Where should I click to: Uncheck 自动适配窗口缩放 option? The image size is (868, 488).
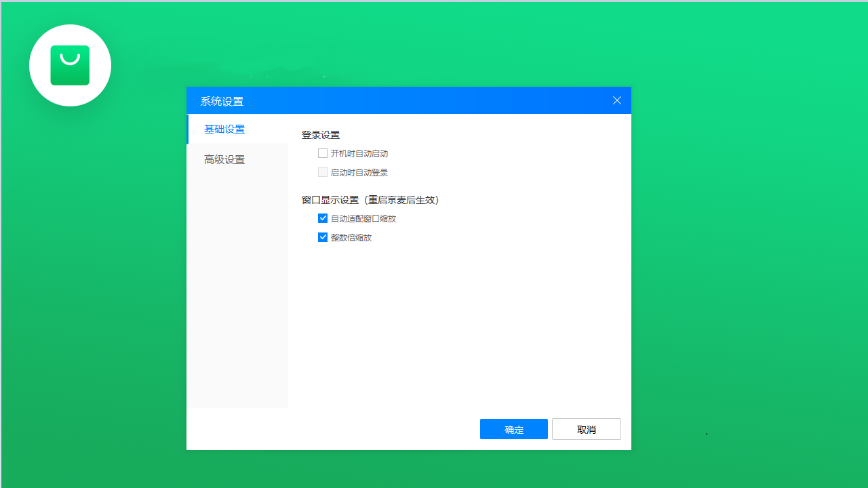(x=323, y=219)
